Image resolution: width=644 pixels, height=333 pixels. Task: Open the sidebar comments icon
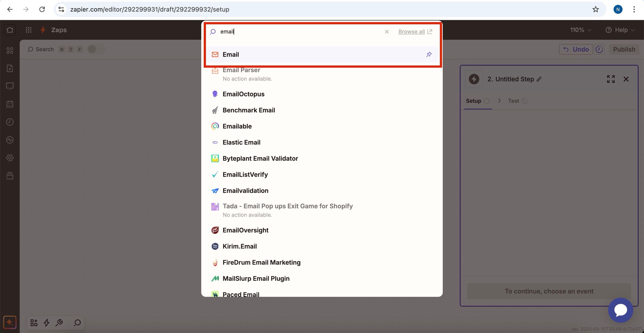(10, 86)
